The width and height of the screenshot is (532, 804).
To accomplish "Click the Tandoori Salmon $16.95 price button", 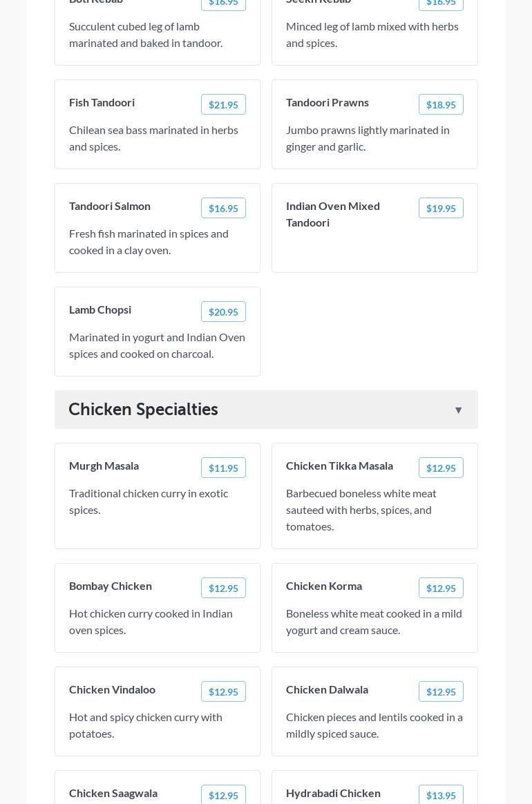I will 223,209.
